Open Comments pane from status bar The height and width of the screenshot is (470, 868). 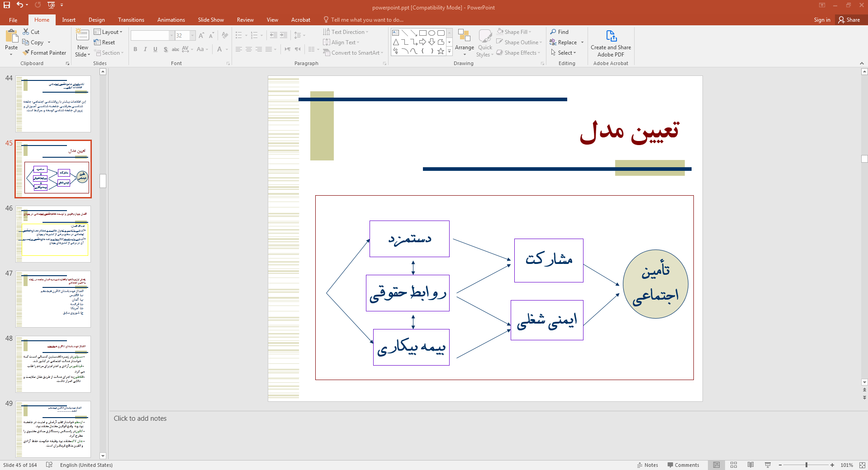pyautogui.click(x=683, y=465)
